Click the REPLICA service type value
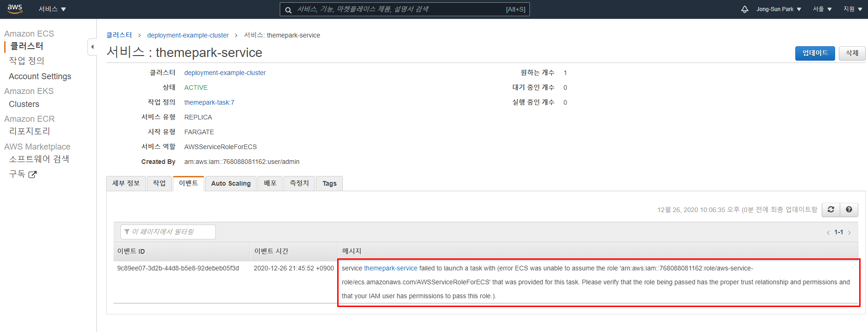 pyautogui.click(x=198, y=117)
